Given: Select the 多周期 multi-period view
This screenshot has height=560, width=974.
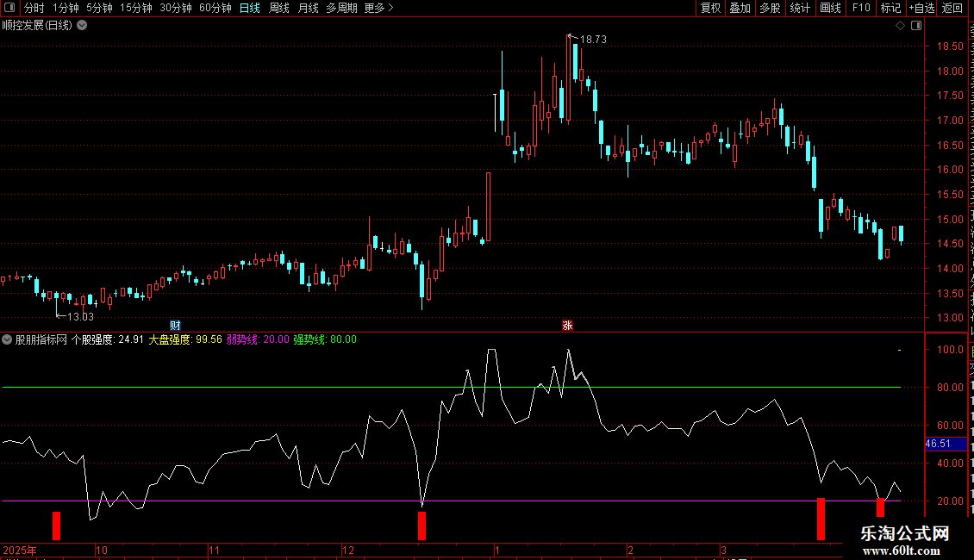Looking at the screenshot, I should 341,8.
